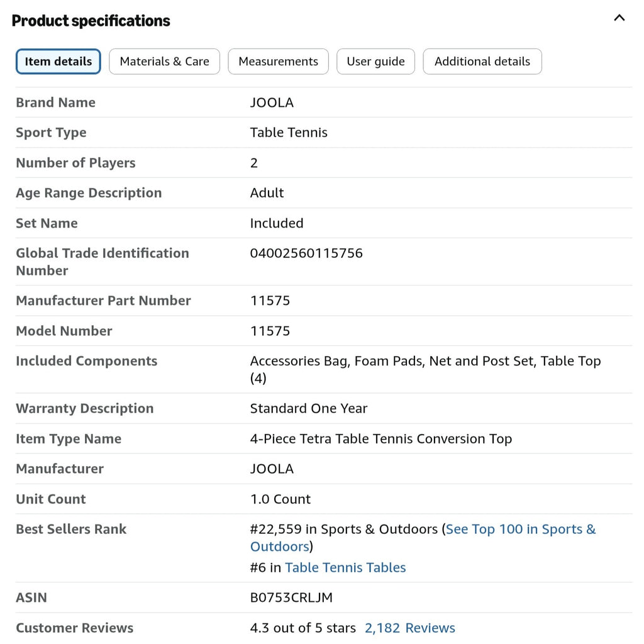Select the ASIN value B0753CRLJM
This screenshot has width=644, height=644.
(291, 597)
